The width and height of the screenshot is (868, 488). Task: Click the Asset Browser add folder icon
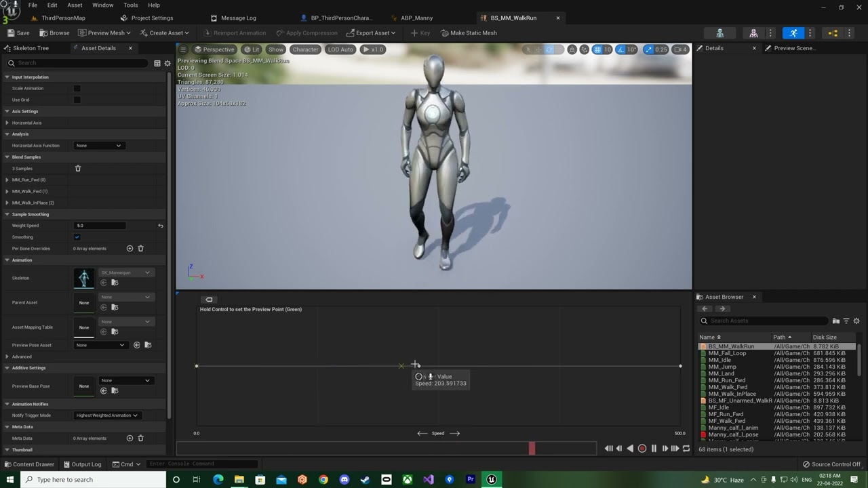click(836, 321)
